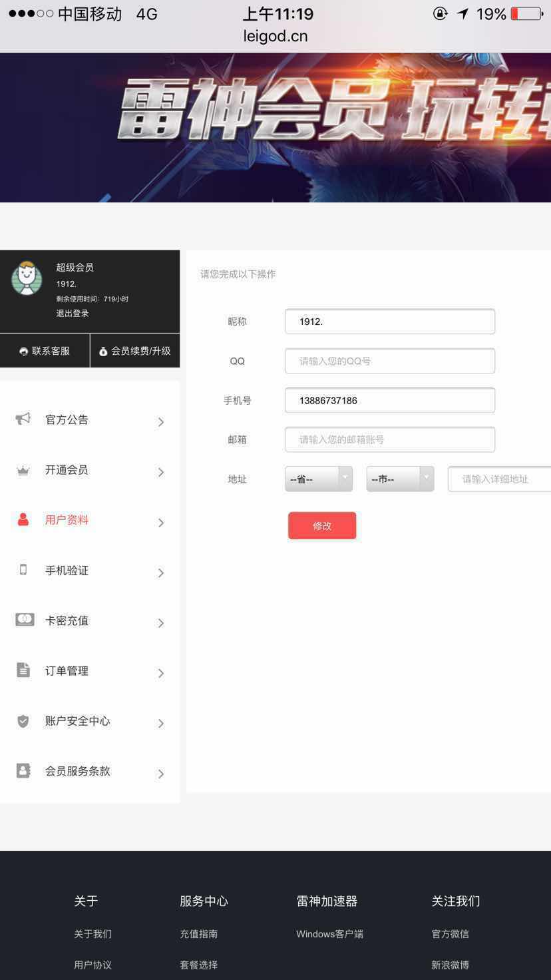Click the money bag icon in 会员续费/升级
Screen dimensions: 551x980
[x=103, y=351]
